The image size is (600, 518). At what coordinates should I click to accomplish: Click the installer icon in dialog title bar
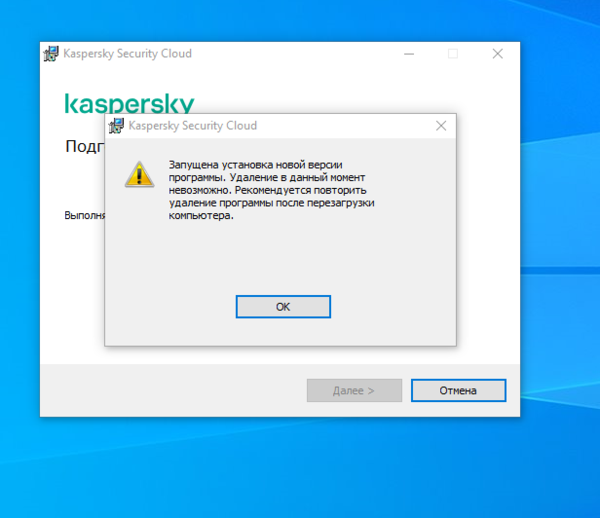tap(116, 125)
